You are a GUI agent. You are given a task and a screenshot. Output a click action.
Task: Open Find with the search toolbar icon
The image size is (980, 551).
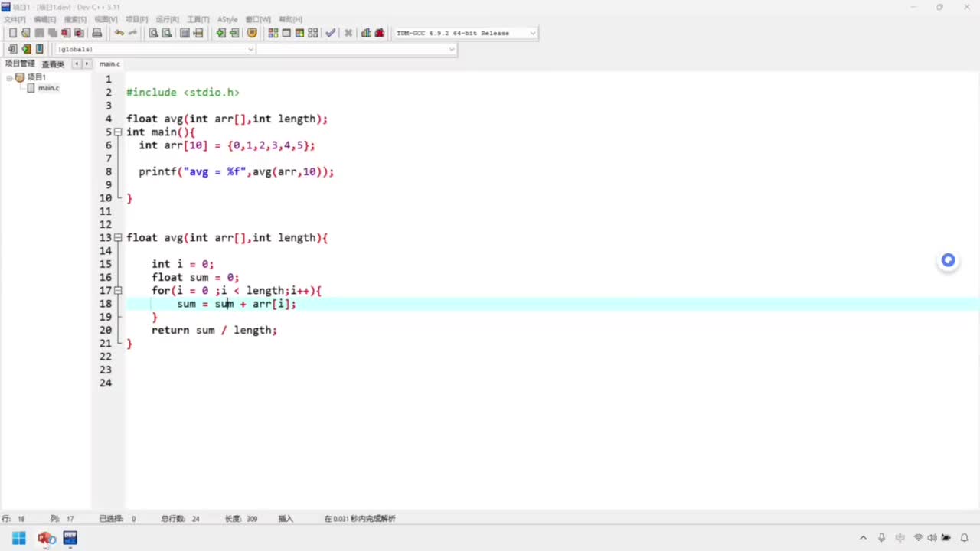[153, 33]
